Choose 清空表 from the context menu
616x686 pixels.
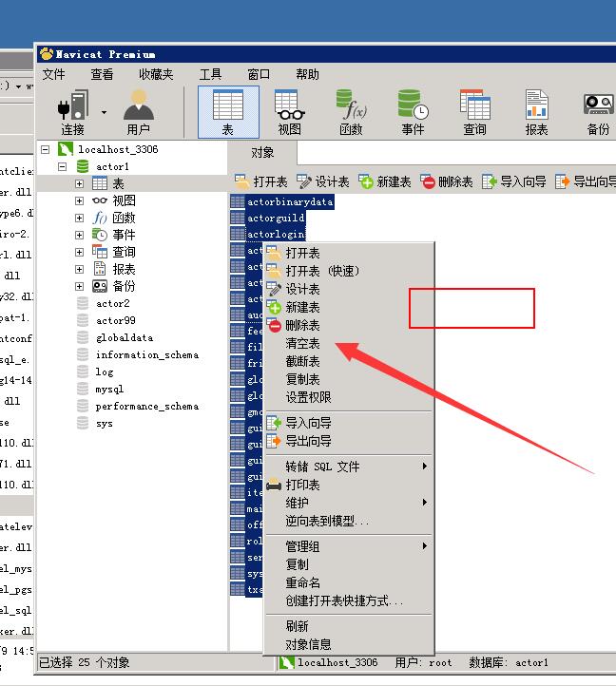pos(302,343)
